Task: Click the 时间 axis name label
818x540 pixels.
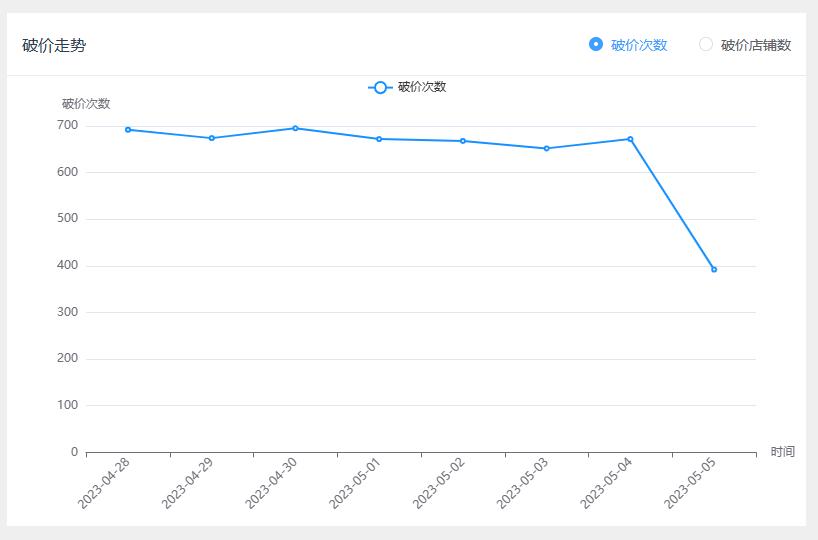Action: pos(783,452)
